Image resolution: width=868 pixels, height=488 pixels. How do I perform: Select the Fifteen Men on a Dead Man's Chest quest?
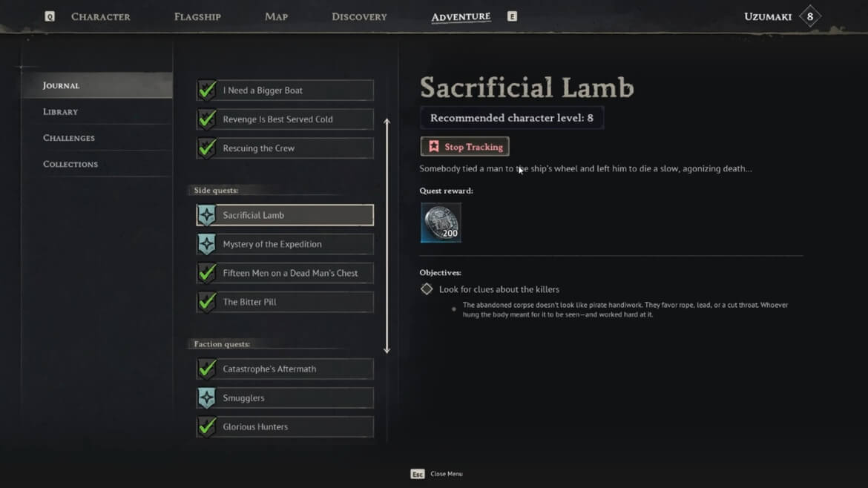[x=290, y=273]
